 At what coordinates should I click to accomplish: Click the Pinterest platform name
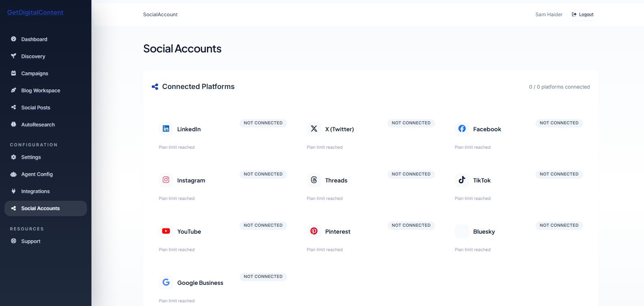(x=338, y=232)
